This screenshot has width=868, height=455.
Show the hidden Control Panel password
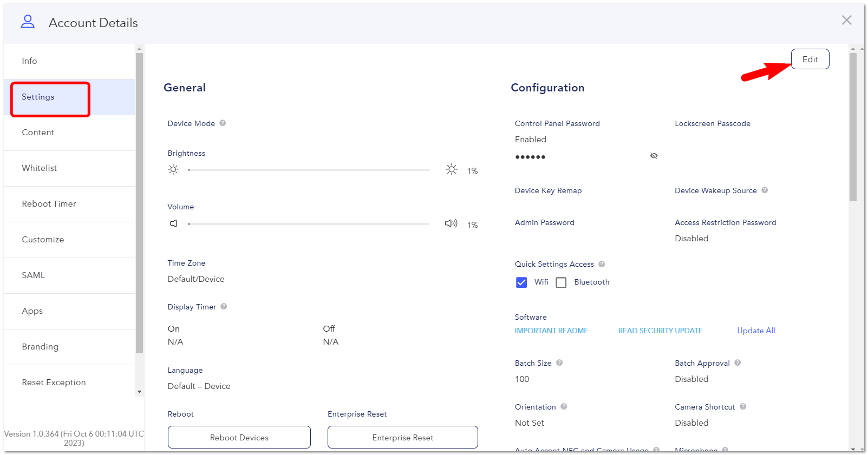654,156
